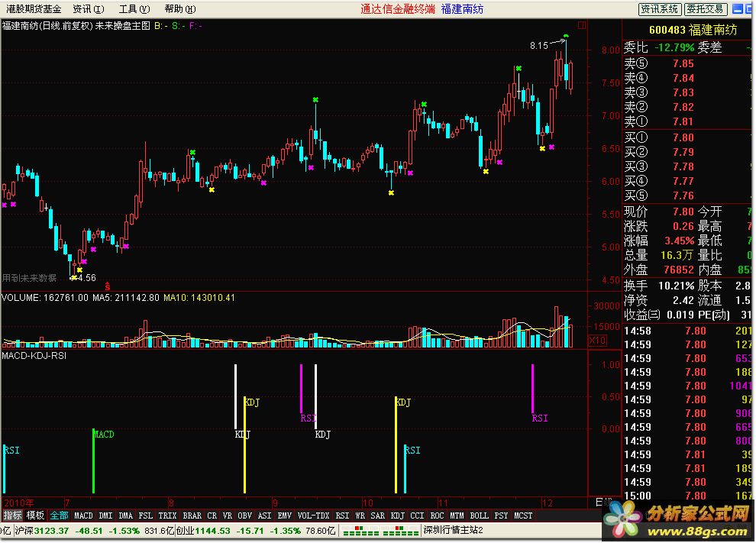Select the KDJ indicator in bottom bar
756x543 pixels.
tap(397, 516)
